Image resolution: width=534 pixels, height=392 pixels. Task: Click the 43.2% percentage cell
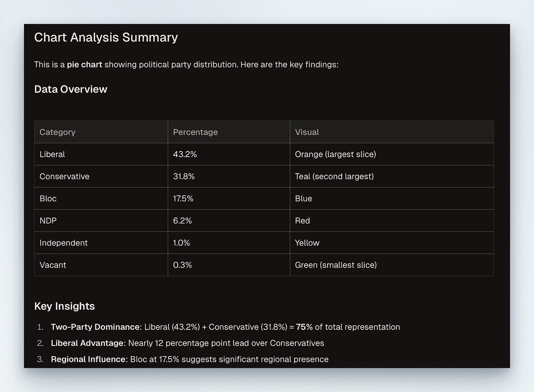(229, 154)
